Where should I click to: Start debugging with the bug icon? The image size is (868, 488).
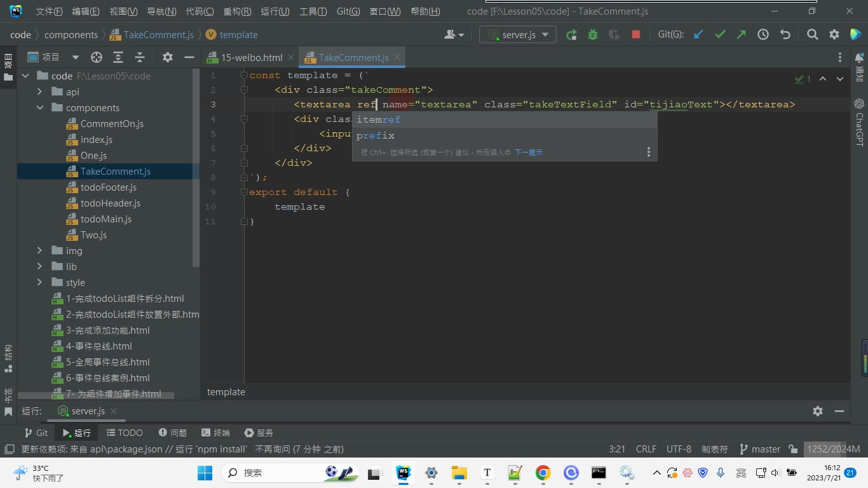[x=593, y=35]
